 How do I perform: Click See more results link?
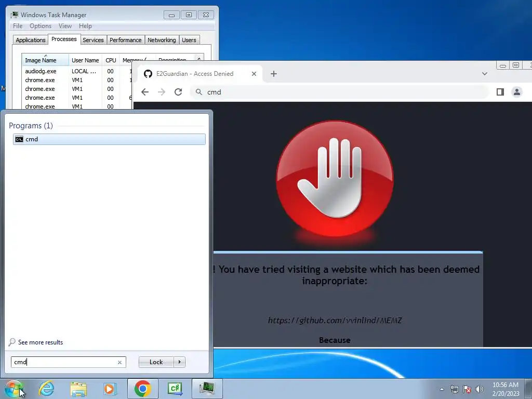pyautogui.click(x=41, y=342)
